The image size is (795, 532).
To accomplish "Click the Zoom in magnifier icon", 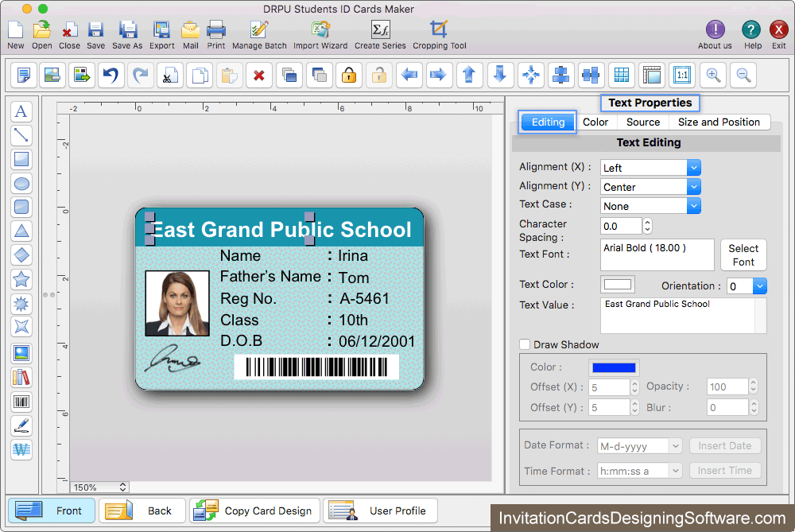I will (713, 76).
